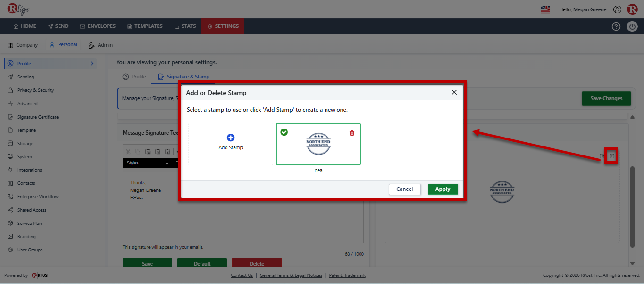Click the green checkmark on nea stamp
The image size is (644, 284).
tap(284, 132)
